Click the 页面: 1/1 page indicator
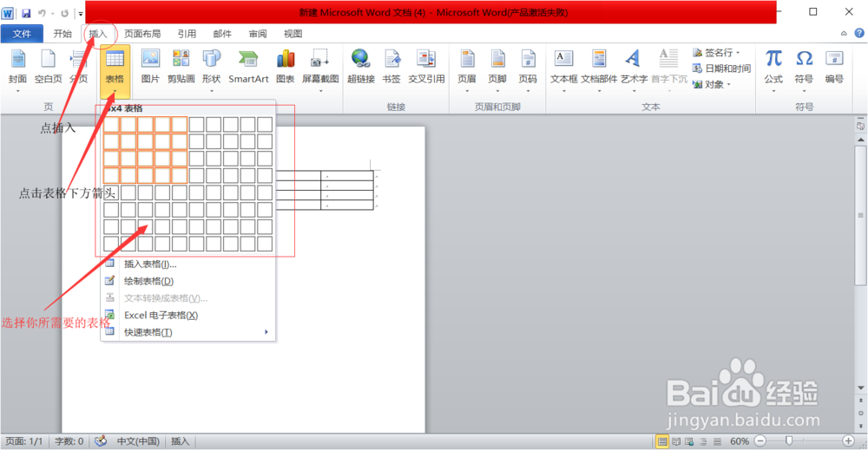The width and height of the screenshot is (868, 450). click(x=23, y=441)
